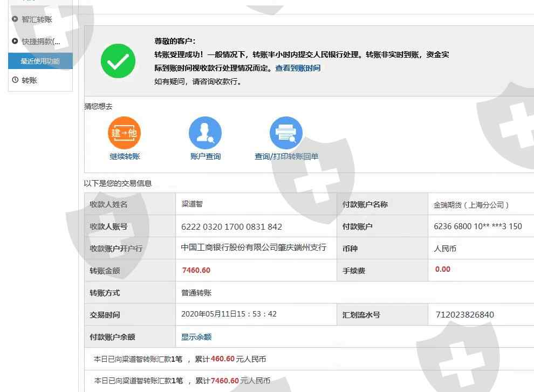Screen dimensions: 534x392
Task: Click the 交易时间 label cell
Action: pyautogui.click(x=130, y=315)
